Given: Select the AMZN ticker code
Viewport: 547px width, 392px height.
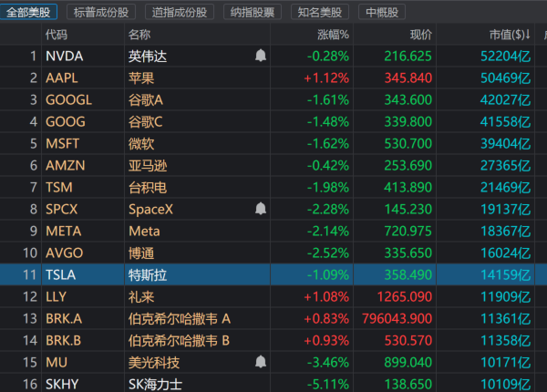Looking at the screenshot, I should click(x=66, y=166).
